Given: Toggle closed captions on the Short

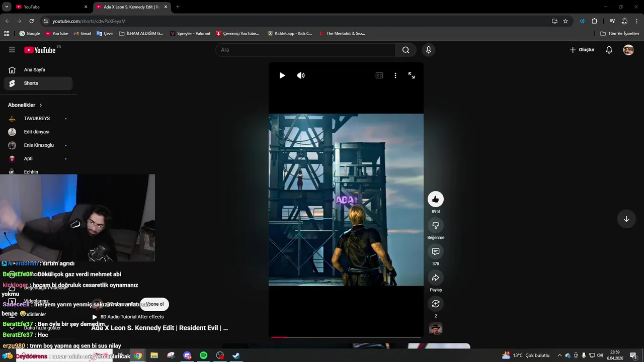Looking at the screenshot, I should click(379, 75).
